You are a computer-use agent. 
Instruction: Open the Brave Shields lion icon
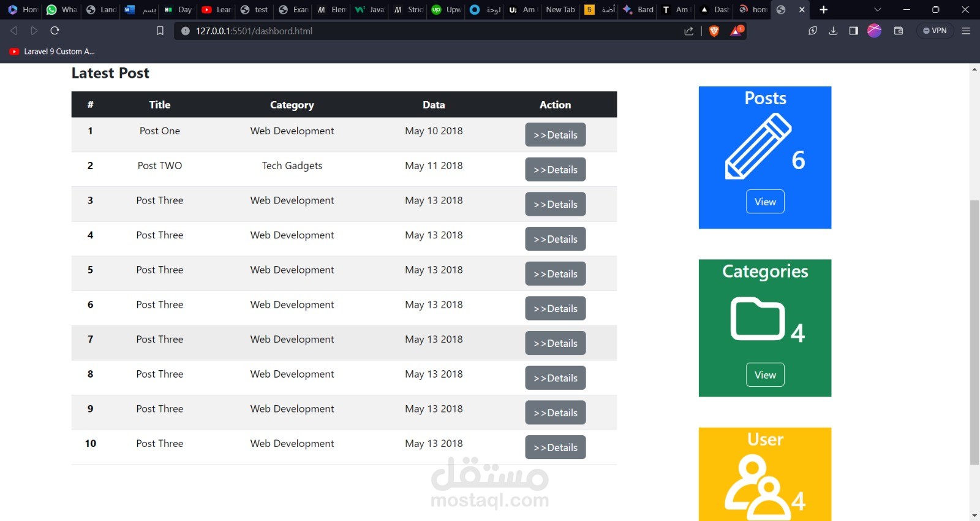(714, 31)
